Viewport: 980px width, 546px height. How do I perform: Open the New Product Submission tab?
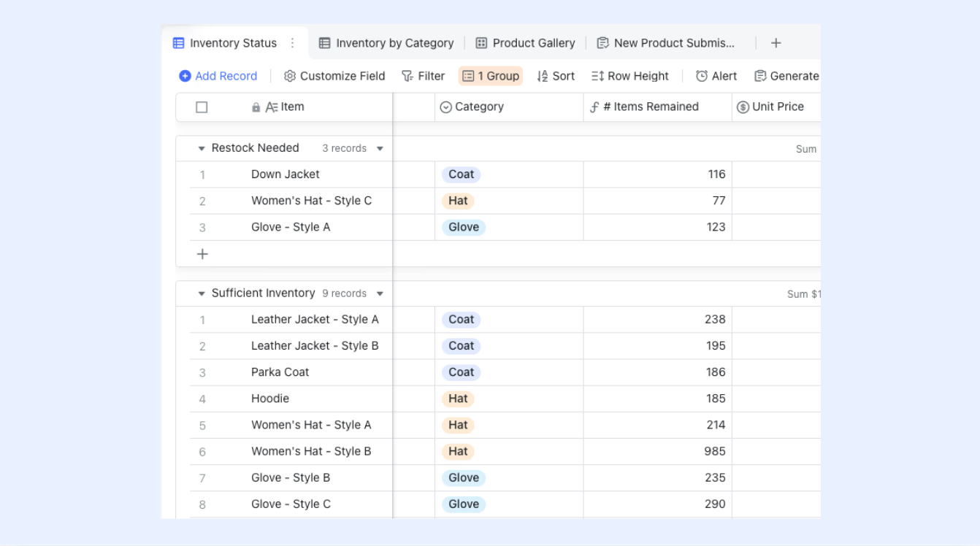coord(666,43)
